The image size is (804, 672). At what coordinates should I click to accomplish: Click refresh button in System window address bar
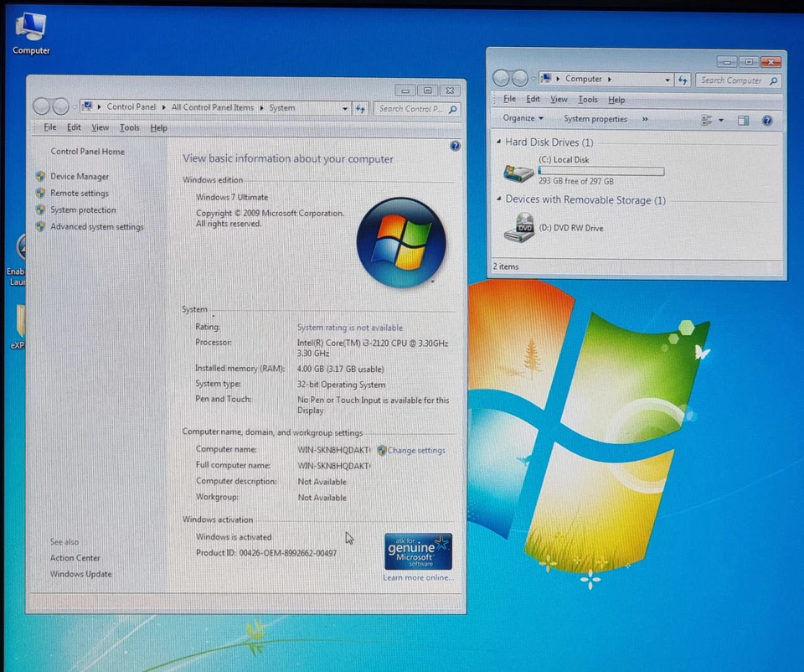click(x=360, y=109)
